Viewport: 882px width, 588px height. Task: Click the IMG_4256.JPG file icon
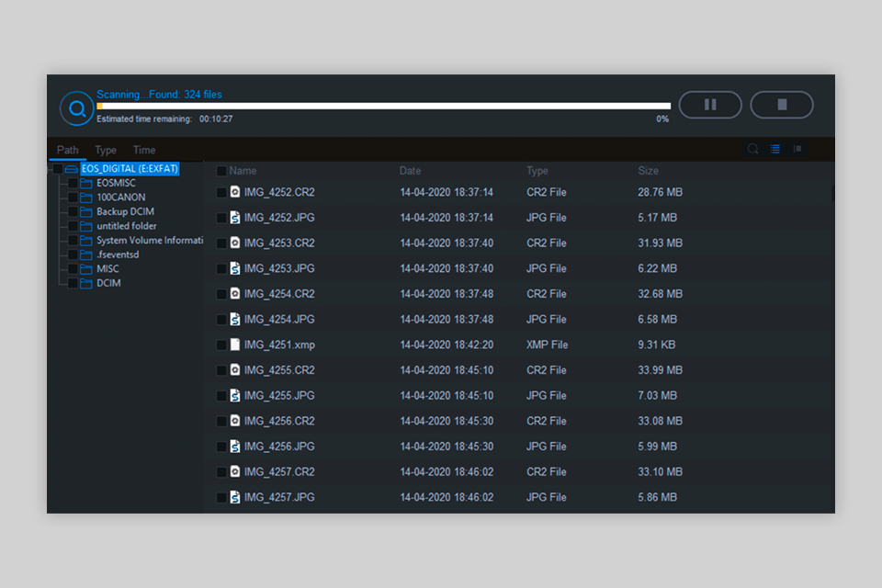tap(235, 447)
